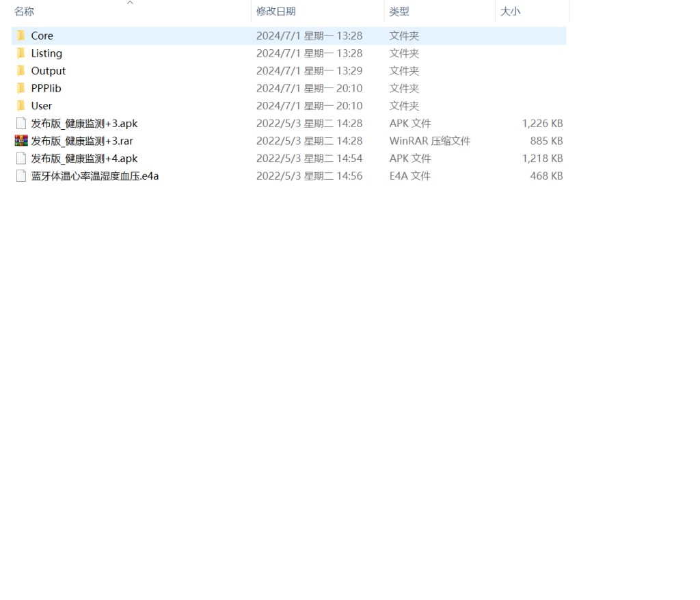Image resolution: width=700 pixels, height=600 pixels.
Task: Click the User folder icon
Action: (21, 106)
